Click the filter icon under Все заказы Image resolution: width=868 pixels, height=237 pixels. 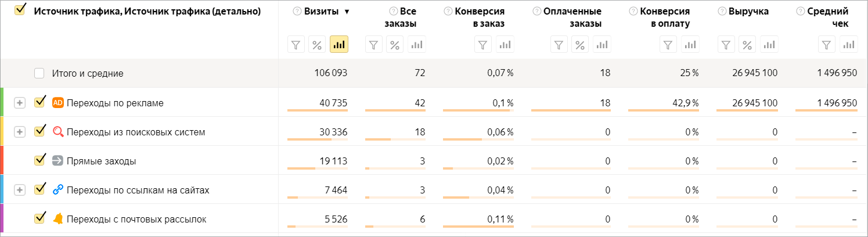pyautogui.click(x=374, y=44)
